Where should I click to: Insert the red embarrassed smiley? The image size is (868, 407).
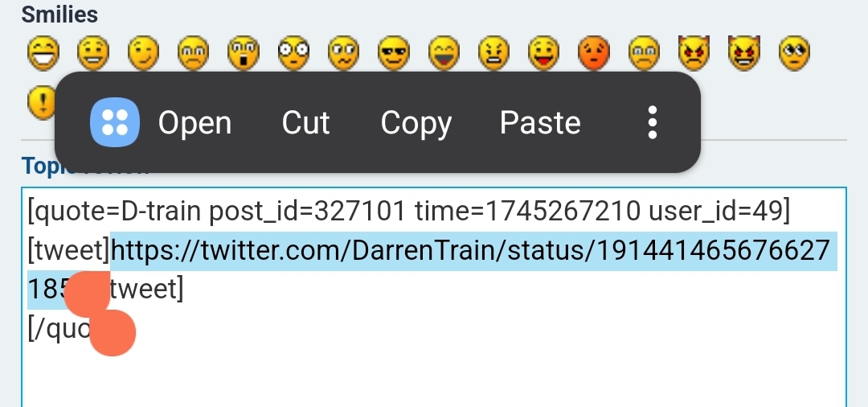point(594,54)
